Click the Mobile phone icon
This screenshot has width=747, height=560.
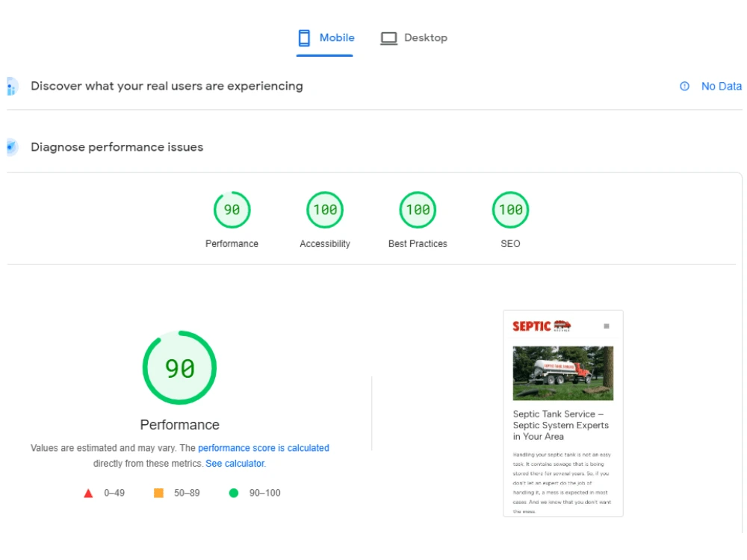[304, 37]
